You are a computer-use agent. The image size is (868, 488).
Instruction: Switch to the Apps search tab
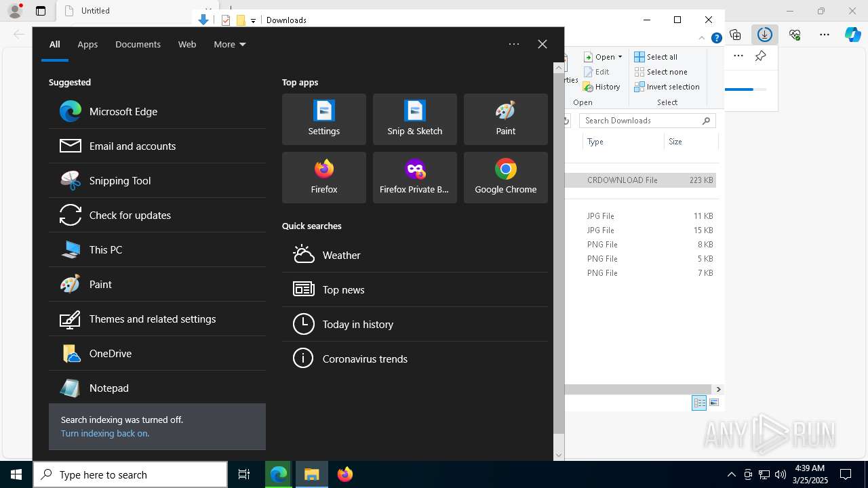(87, 44)
